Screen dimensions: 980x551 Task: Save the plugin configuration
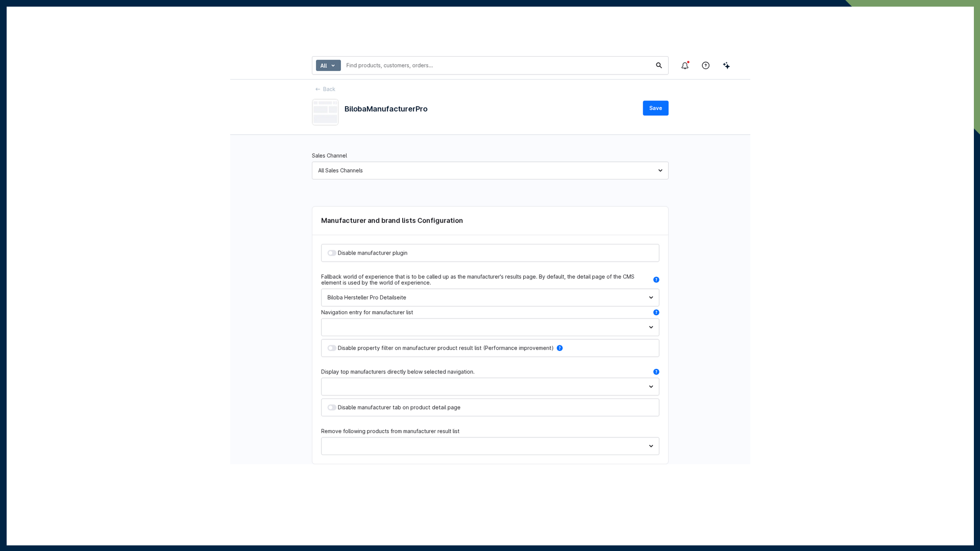click(x=655, y=108)
